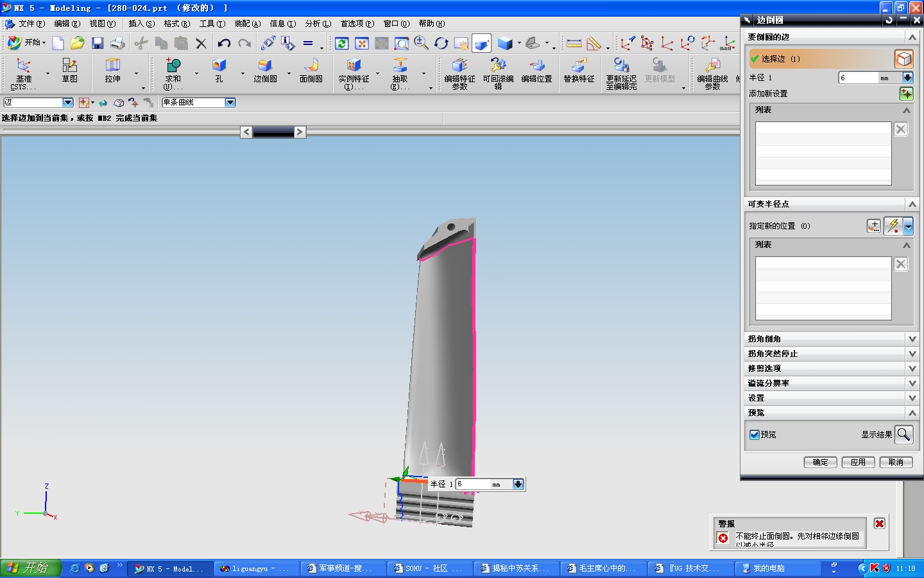Image resolution: width=924 pixels, height=578 pixels.
Task: Open the 边 selection filter dropdown
Action: (x=68, y=103)
